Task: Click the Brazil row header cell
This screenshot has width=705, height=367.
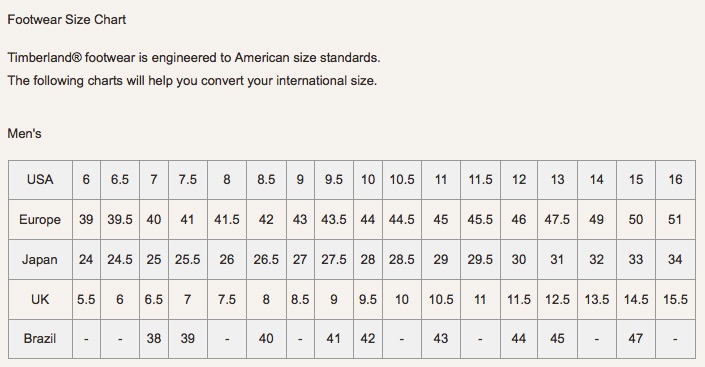Action: [x=40, y=339]
